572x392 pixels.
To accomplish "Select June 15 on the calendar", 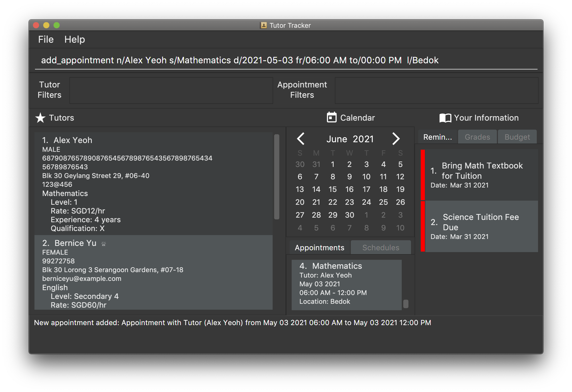I will pyautogui.click(x=333, y=189).
